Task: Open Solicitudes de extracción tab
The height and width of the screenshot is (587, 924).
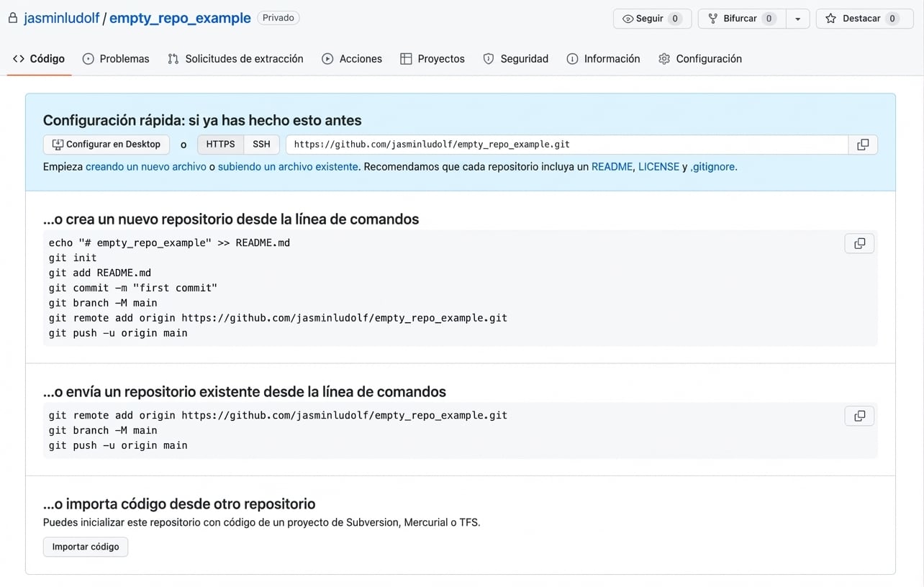Action: click(x=235, y=59)
